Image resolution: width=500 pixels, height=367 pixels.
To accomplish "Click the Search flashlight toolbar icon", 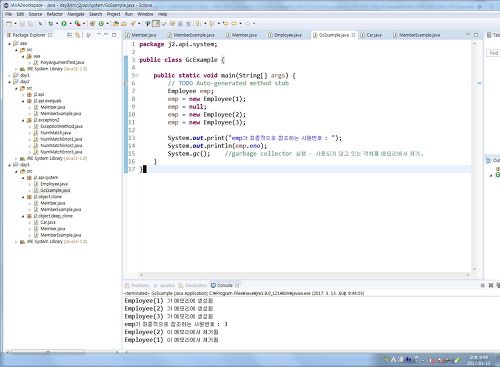I will click(133, 24).
